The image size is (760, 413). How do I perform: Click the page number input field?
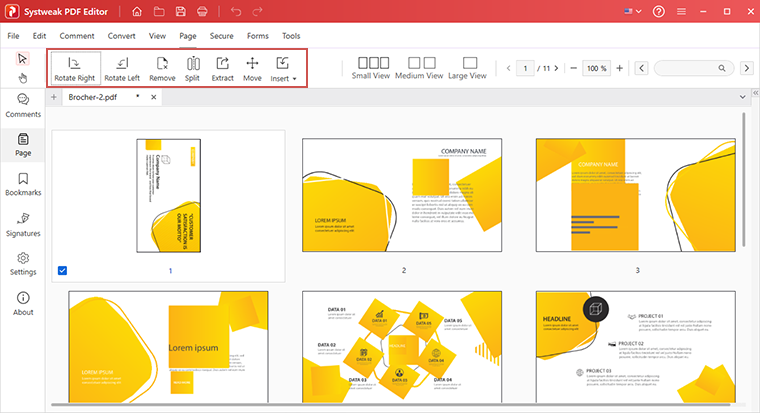[x=525, y=68]
